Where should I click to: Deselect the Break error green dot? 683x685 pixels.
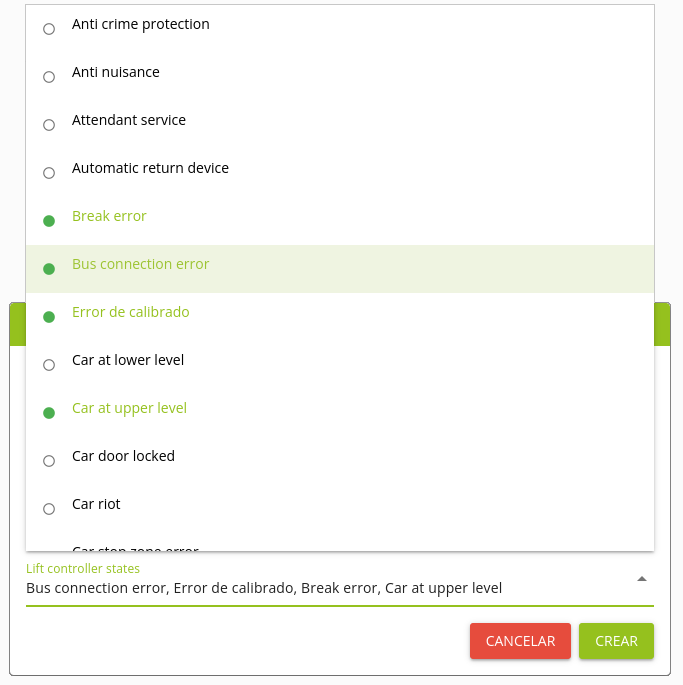[49, 221]
